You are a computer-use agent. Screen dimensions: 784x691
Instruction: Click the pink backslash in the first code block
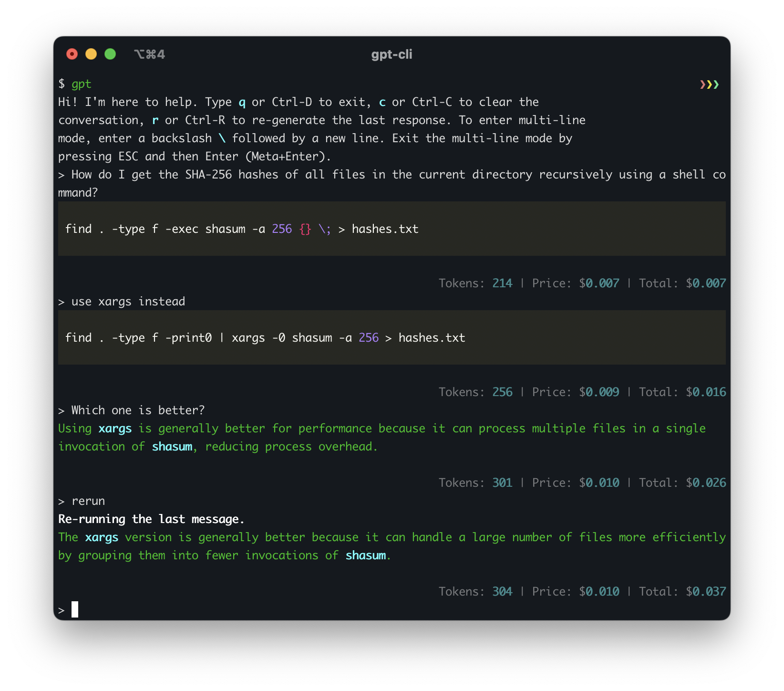(324, 229)
